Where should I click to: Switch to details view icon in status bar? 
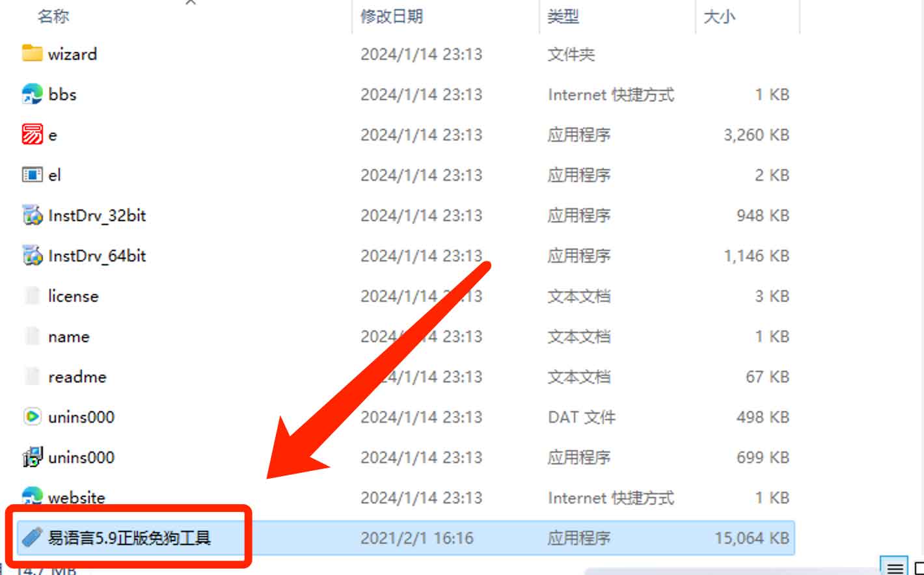(895, 567)
